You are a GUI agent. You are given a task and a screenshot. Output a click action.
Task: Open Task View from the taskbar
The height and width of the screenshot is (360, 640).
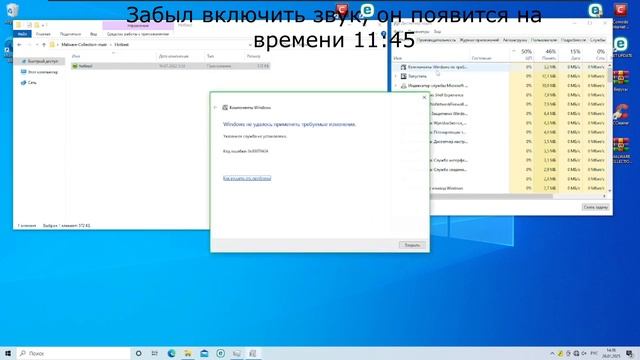[x=155, y=353]
